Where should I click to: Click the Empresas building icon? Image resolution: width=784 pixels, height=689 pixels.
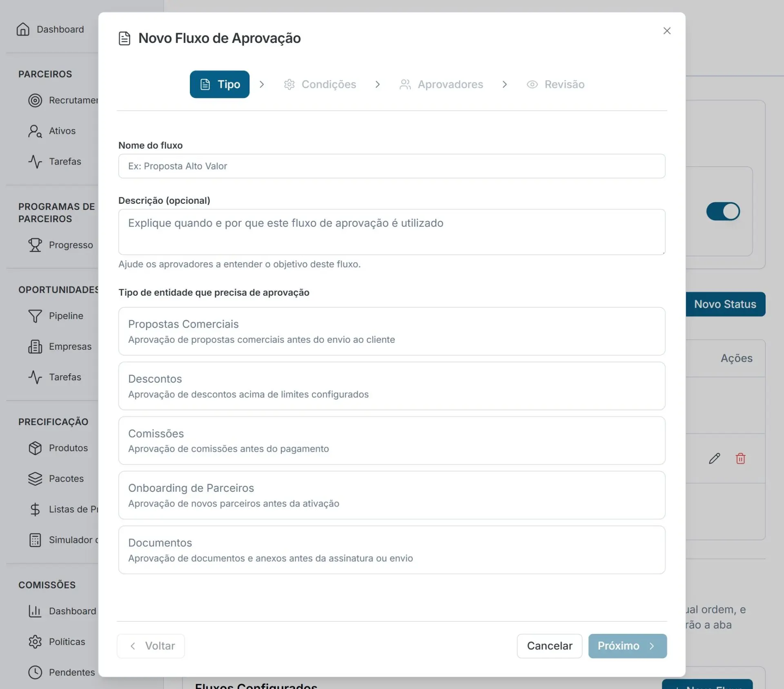click(x=35, y=347)
